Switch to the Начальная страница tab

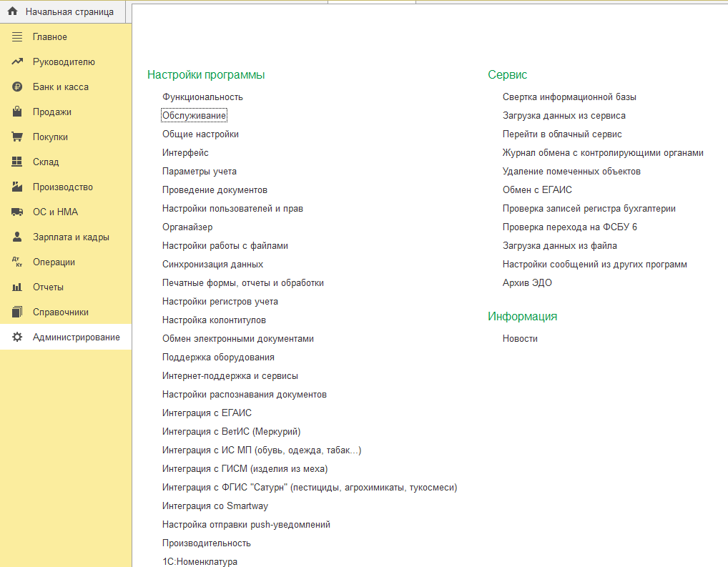coord(69,11)
